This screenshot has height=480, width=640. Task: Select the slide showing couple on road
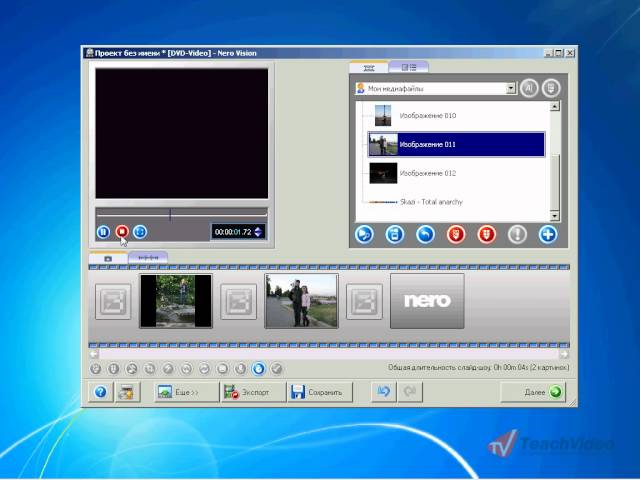tap(301, 301)
